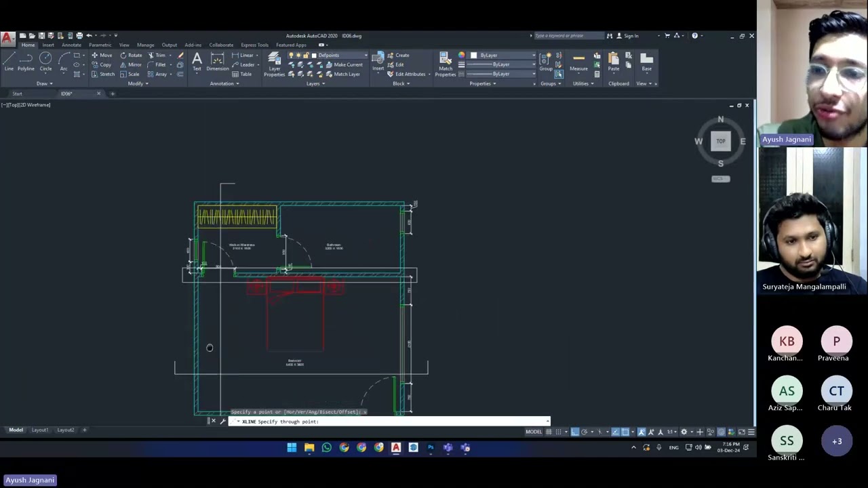
Task: Insert a Table
Action: (x=242, y=75)
